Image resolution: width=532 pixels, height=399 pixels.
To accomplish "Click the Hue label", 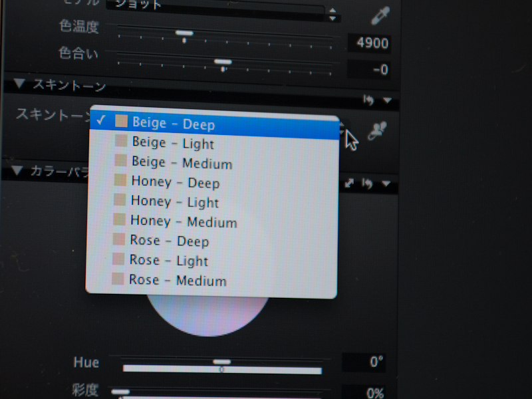I will tap(86, 362).
